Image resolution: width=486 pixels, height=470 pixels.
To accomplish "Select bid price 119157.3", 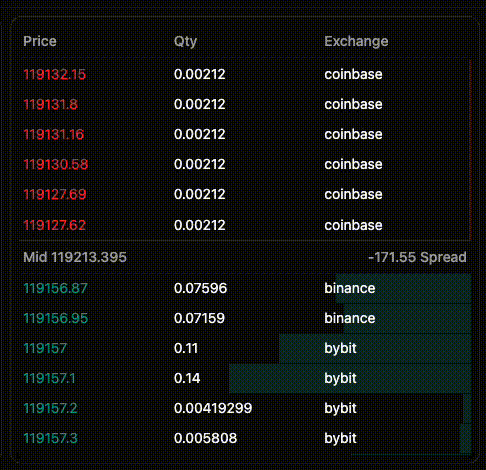I will (50, 438).
